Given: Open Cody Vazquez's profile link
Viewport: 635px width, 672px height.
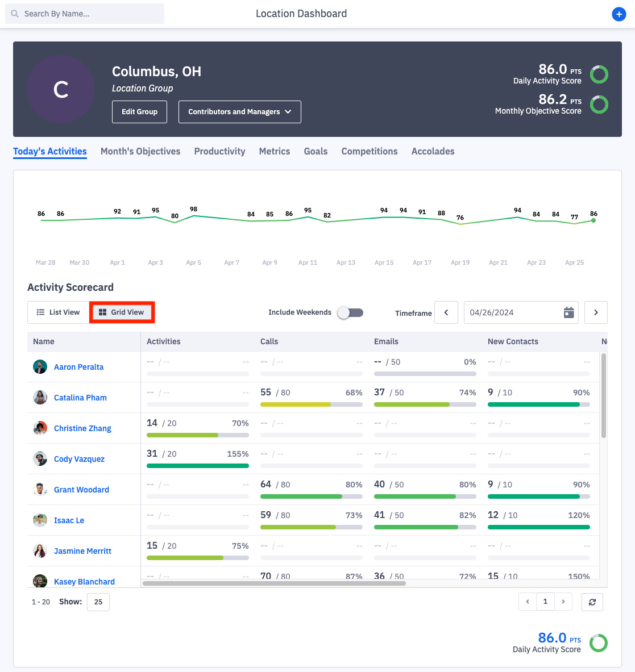Looking at the screenshot, I should (80, 459).
